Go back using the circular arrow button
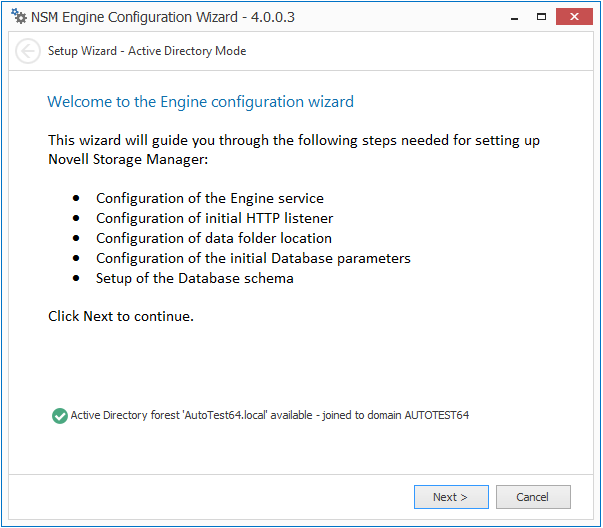603x528 pixels. tap(28, 51)
